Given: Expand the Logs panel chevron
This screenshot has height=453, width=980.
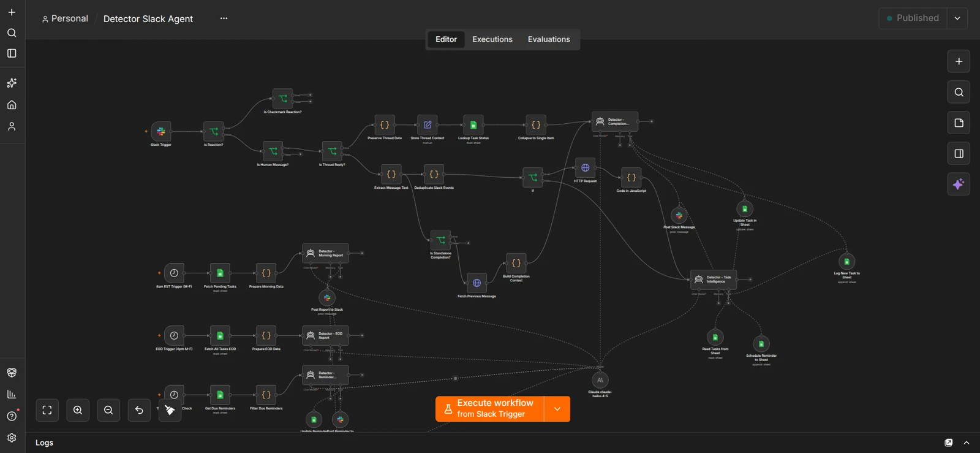Looking at the screenshot, I should [967, 443].
